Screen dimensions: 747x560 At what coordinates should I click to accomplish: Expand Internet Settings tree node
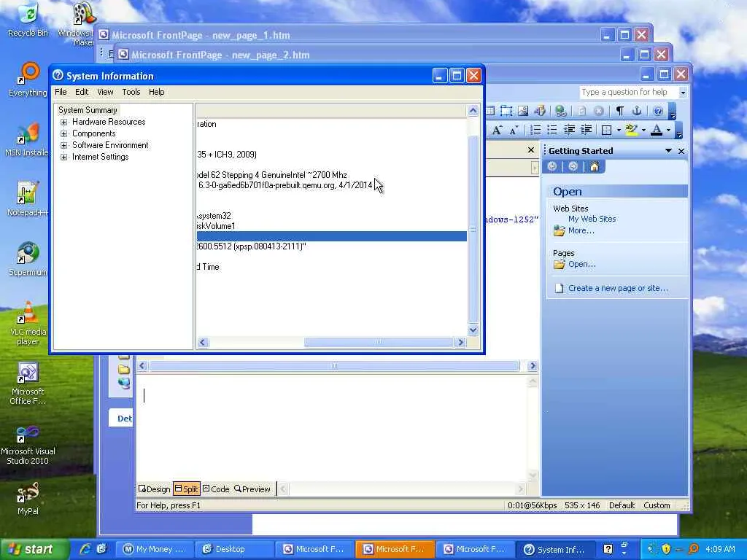(64, 157)
